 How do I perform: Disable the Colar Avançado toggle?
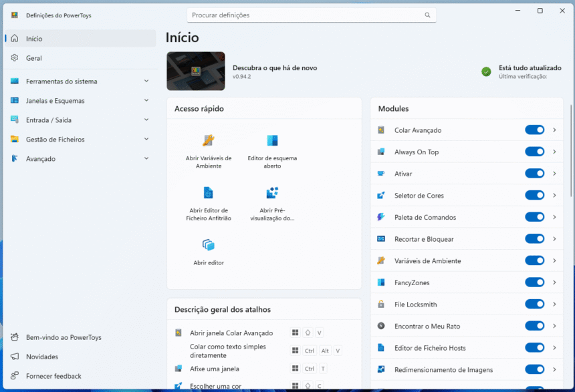click(x=534, y=130)
